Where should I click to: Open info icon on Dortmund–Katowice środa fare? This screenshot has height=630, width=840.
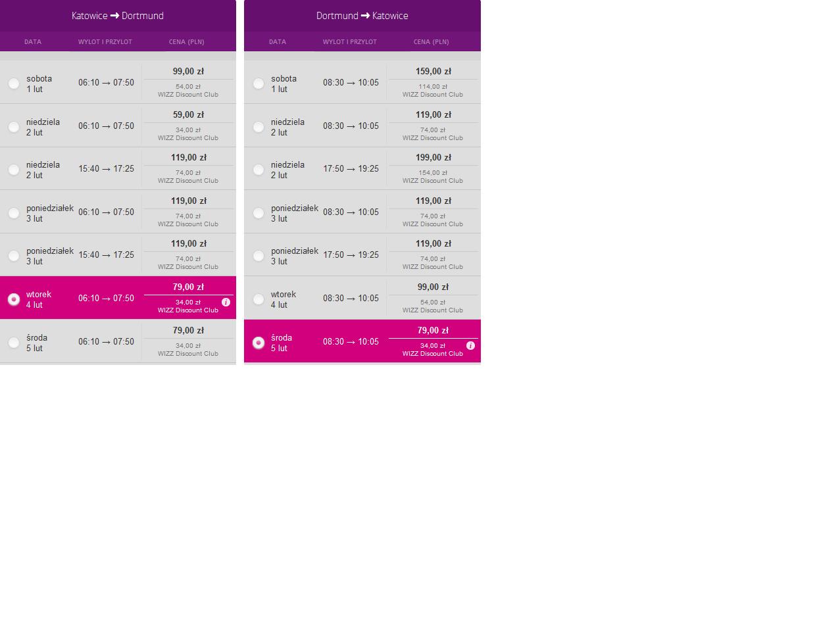470,346
